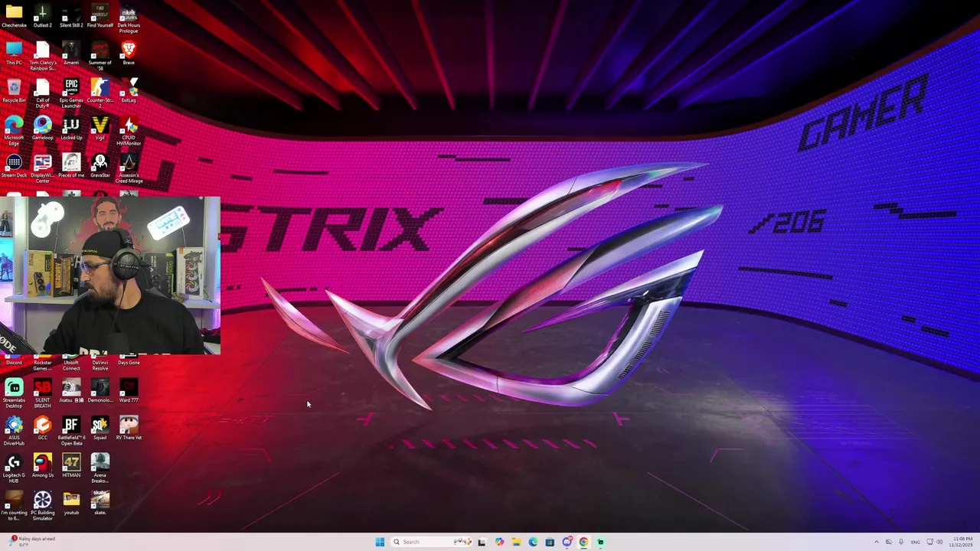Click the taskbar Search box

pos(432,542)
